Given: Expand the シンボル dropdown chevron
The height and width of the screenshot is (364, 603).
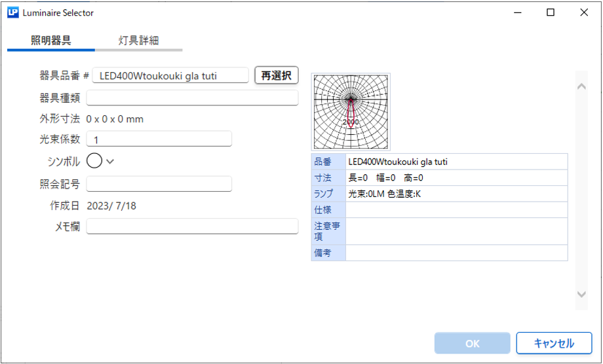Looking at the screenshot, I should tap(110, 162).
